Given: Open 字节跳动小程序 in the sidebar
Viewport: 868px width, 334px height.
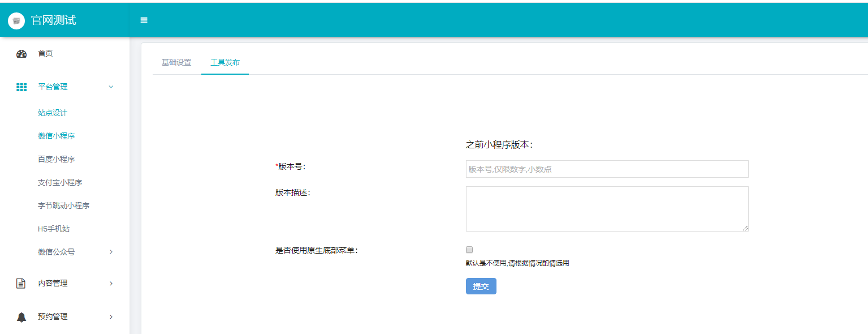Looking at the screenshot, I should pos(64,206).
